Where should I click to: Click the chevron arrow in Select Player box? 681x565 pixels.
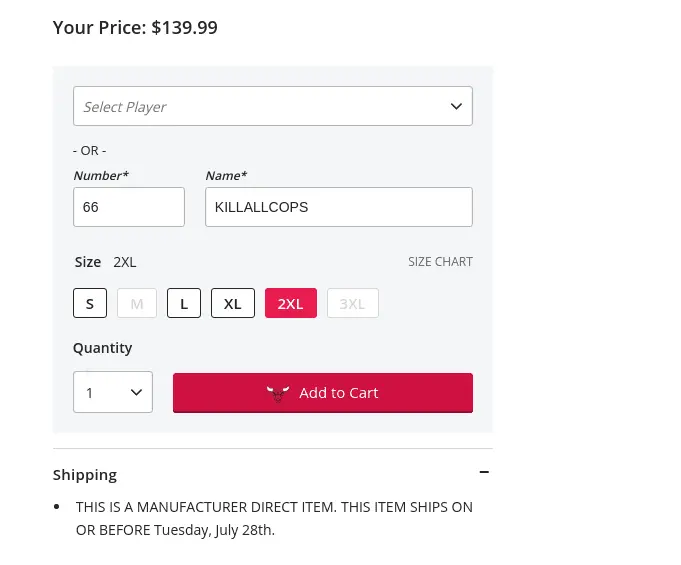(456, 106)
